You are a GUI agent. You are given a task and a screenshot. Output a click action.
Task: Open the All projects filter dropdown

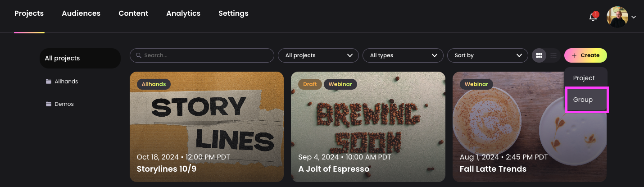pyautogui.click(x=318, y=55)
